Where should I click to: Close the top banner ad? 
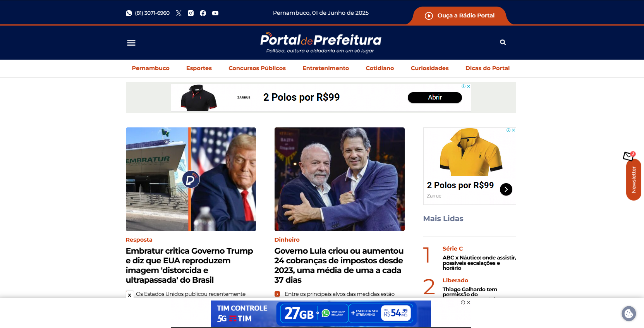469,86
